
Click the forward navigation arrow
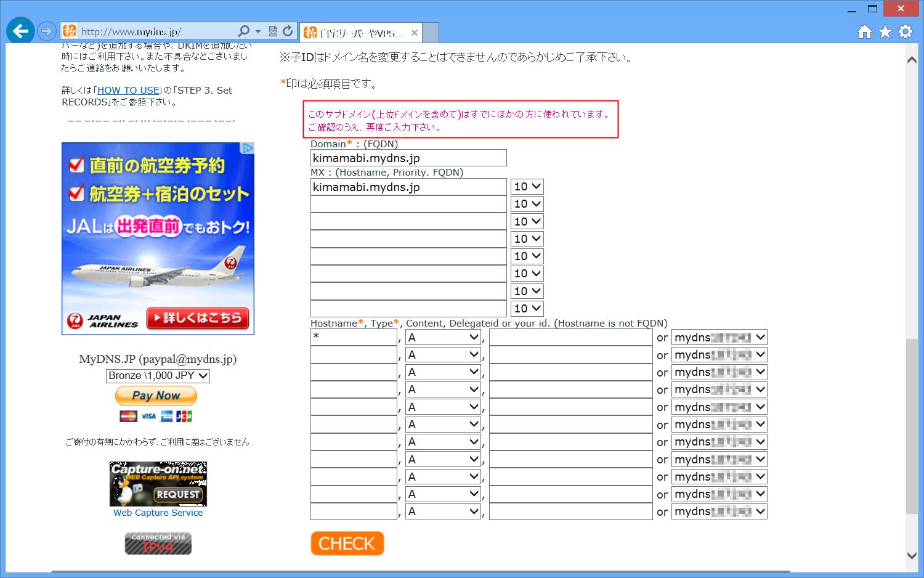(x=46, y=30)
